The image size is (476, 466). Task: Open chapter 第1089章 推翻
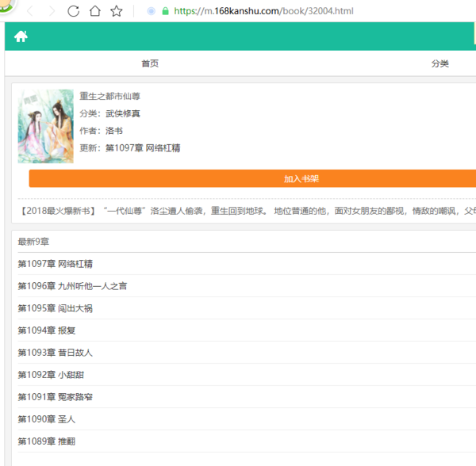tap(46, 441)
